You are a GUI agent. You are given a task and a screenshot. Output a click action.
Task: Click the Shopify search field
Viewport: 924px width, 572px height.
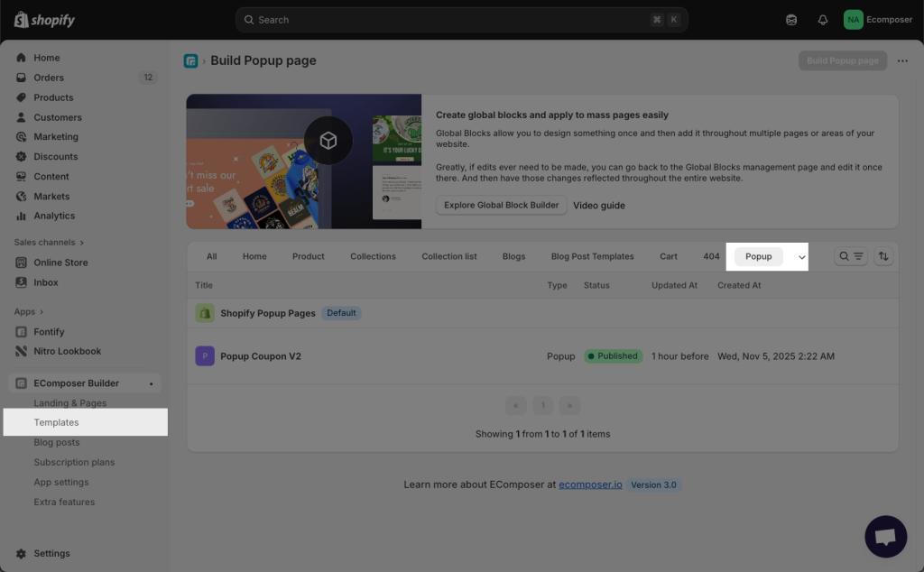[x=460, y=20]
